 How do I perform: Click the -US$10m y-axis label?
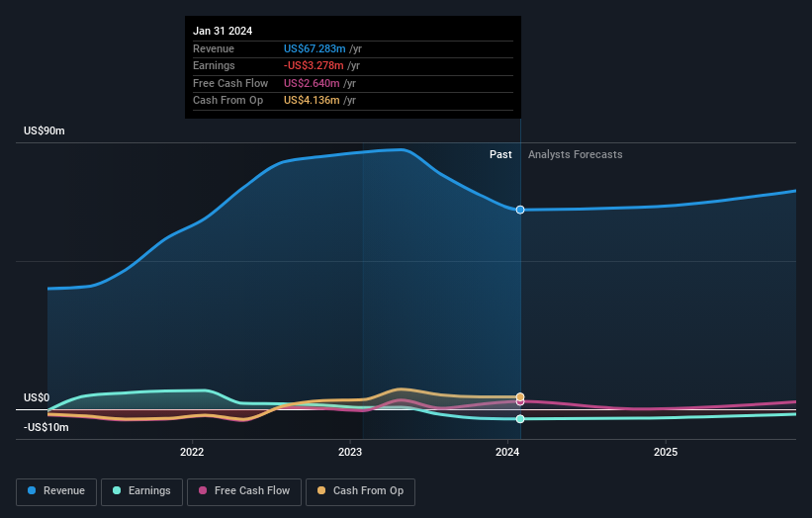point(46,427)
